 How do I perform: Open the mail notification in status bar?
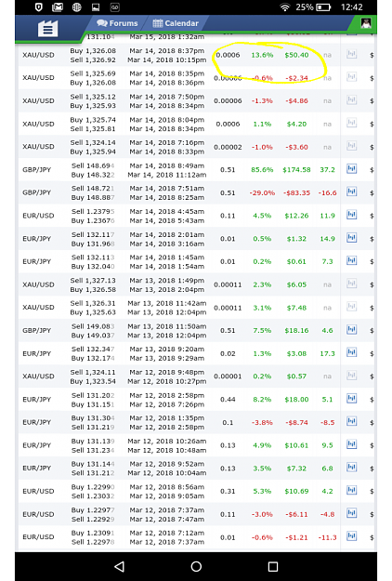tap(57, 7)
